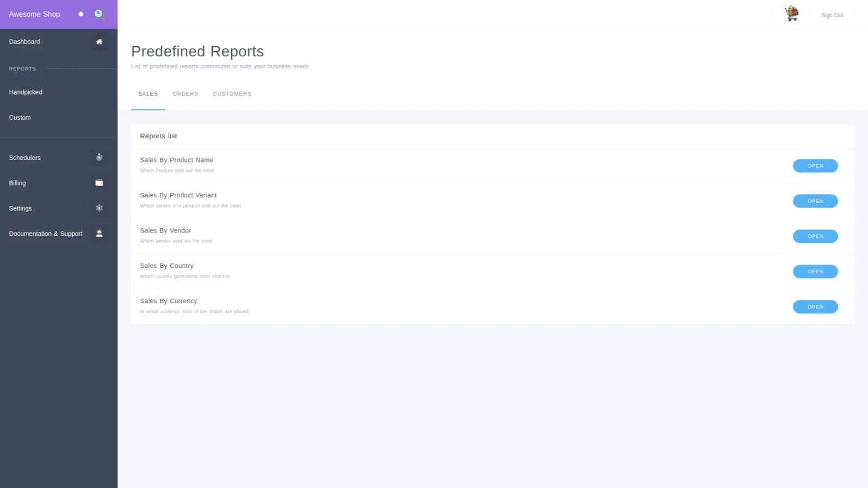
Task: Click the page subtitle about predefined reports
Action: 220,67
